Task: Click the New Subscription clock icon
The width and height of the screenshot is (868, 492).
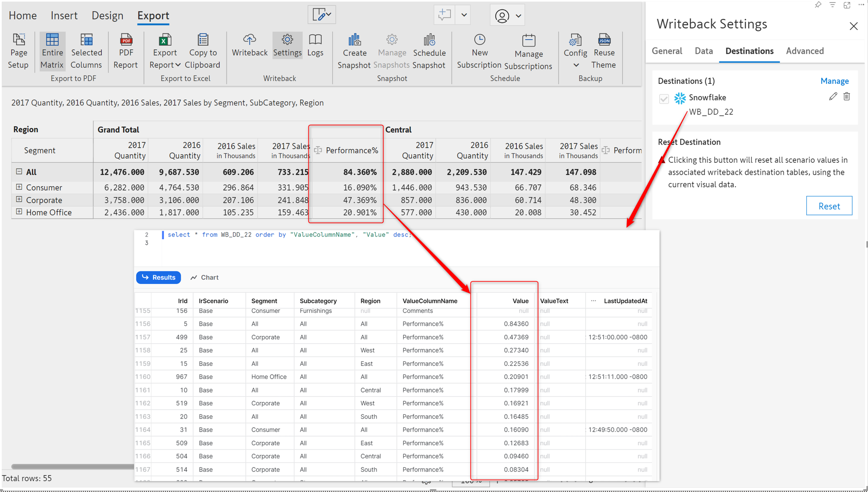Action: coord(479,40)
